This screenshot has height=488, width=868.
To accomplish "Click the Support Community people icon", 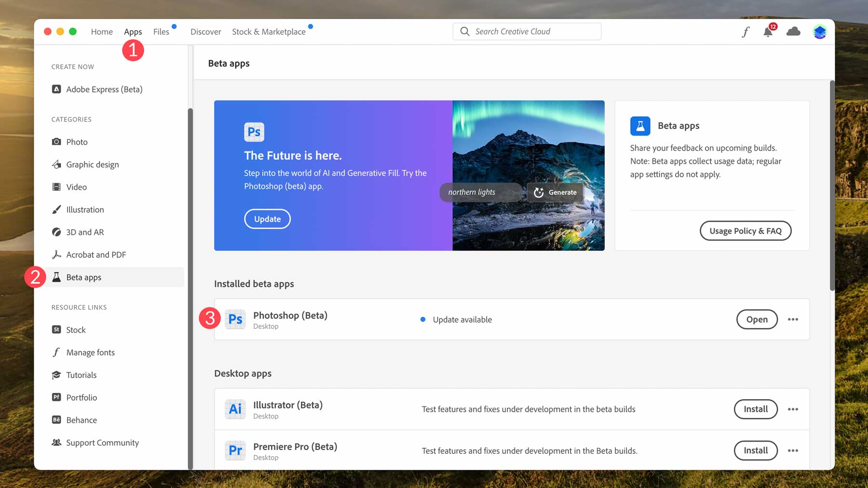I will (56, 443).
